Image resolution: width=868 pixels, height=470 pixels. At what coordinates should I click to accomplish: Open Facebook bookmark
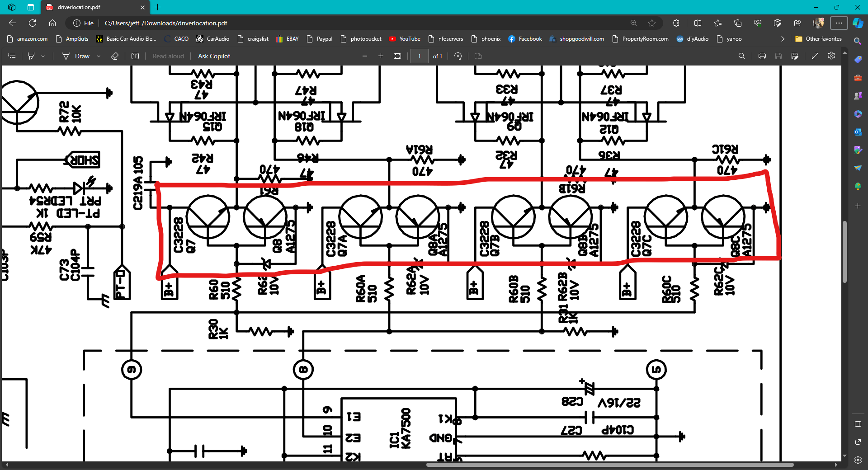[525, 39]
